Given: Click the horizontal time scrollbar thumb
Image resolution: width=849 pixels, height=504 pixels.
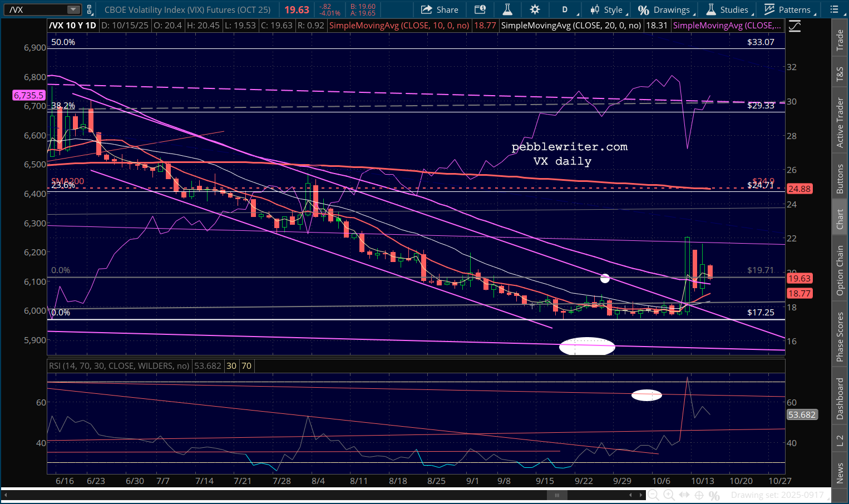Looking at the screenshot, I should pos(557,495).
